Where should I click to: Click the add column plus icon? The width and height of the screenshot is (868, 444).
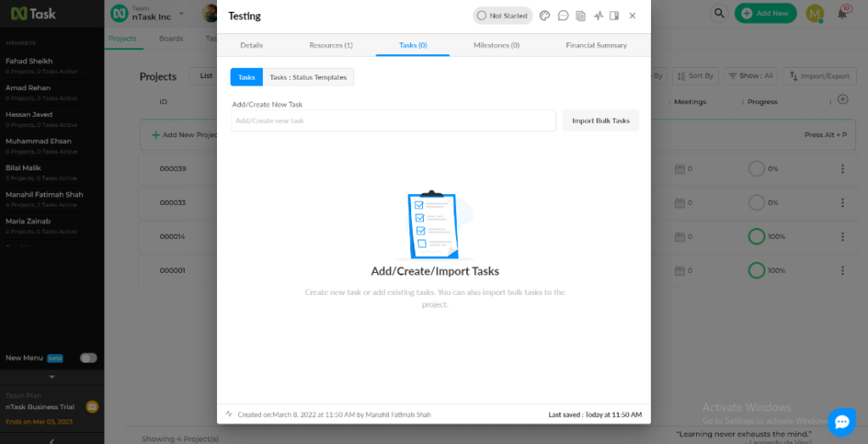(843, 99)
